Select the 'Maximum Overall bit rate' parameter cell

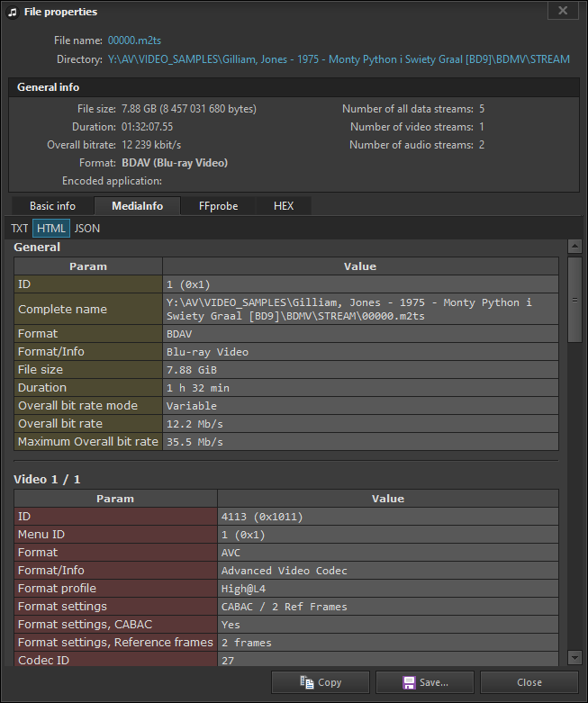tap(88, 441)
